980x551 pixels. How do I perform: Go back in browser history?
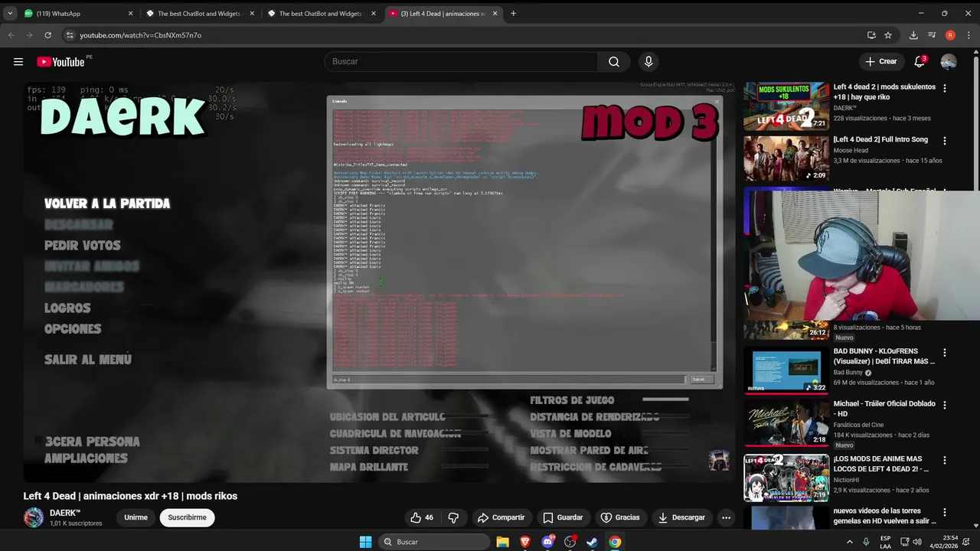(11, 35)
